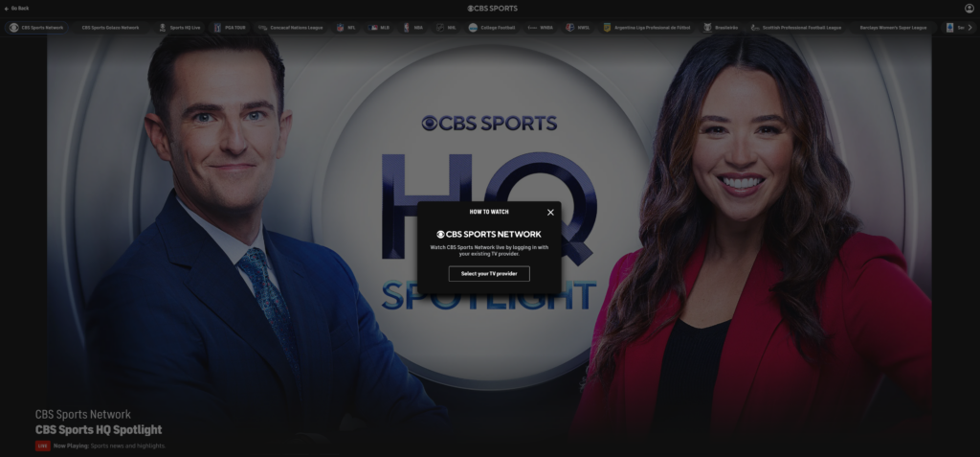The height and width of the screenshot is (457, 980).
Task: Click Select your TV provider button
Action: click(x=489, y=274)
